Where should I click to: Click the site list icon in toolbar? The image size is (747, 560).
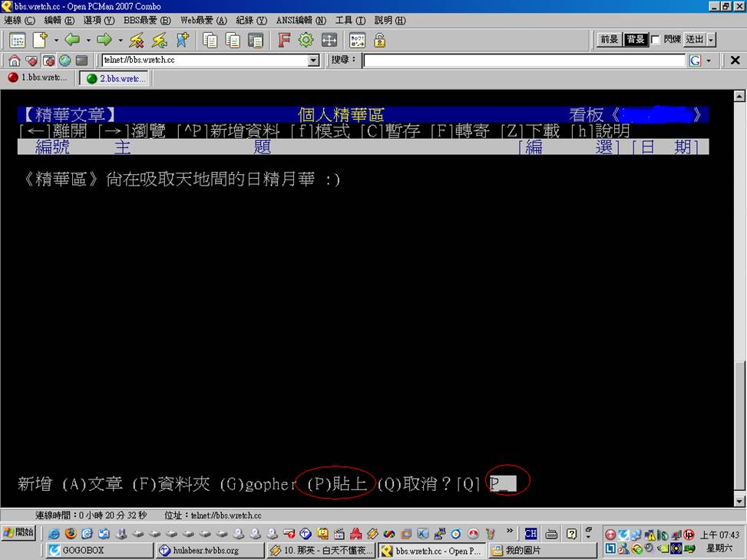coord(17,40)
